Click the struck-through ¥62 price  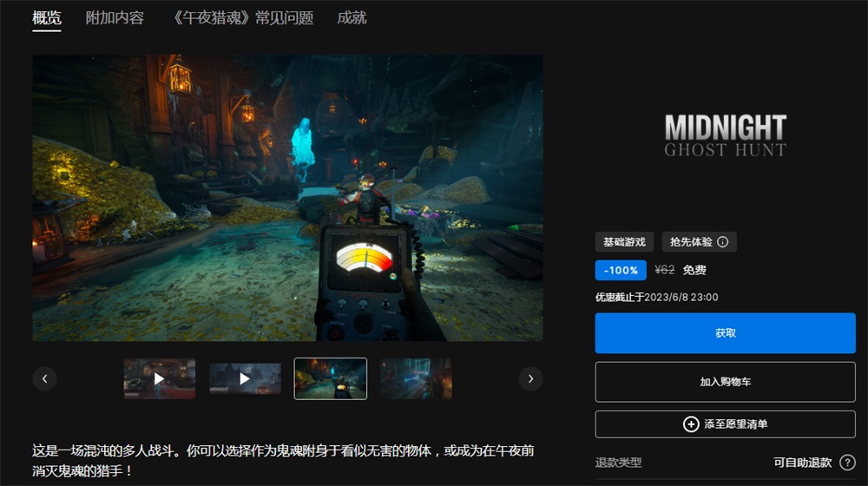pos(664,270)
